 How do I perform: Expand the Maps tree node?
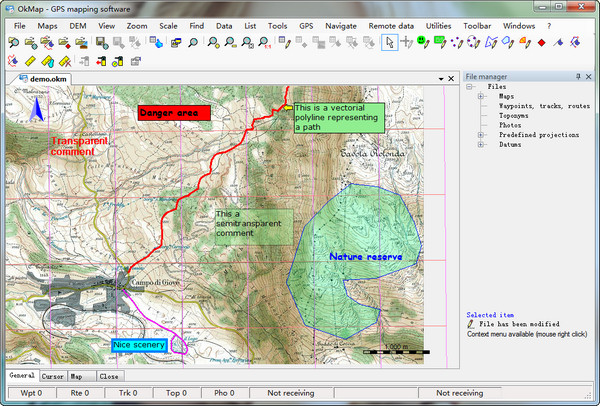tap(482, 96)
